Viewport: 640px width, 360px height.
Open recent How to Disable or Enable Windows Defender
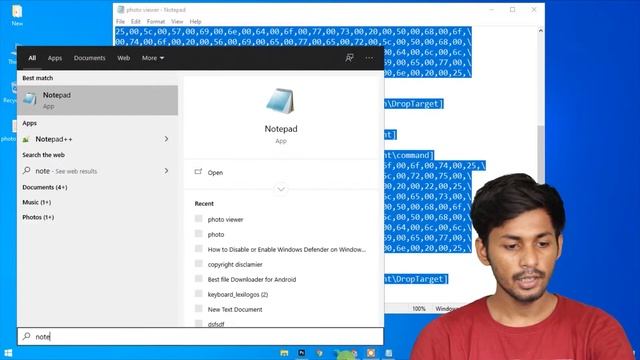tap(287, 249)
